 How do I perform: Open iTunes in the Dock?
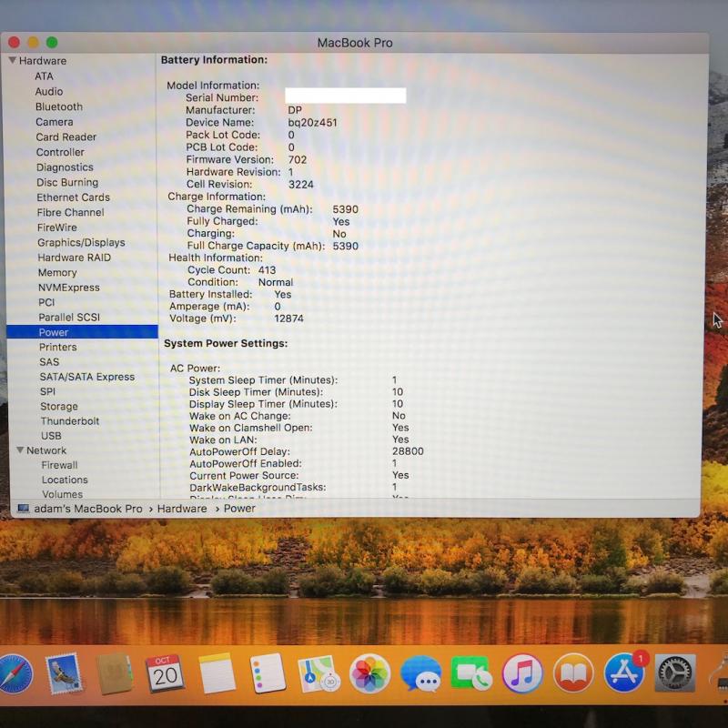(522, 673)
